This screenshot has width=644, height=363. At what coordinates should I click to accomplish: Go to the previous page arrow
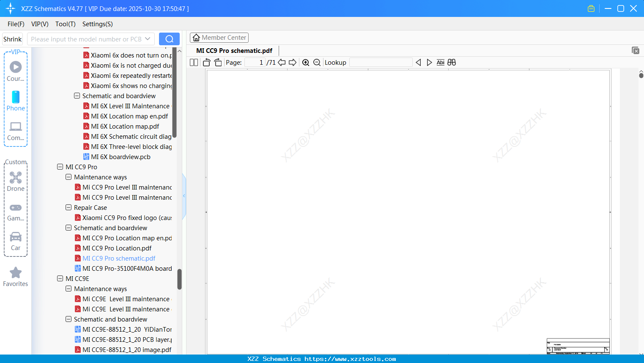282,63
